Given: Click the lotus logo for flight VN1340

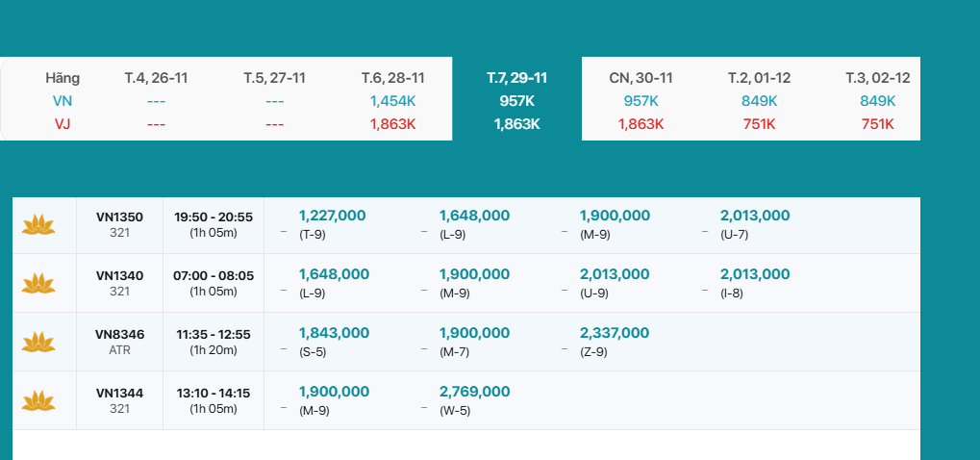Looking at the screenshot, I should [38, 283].
